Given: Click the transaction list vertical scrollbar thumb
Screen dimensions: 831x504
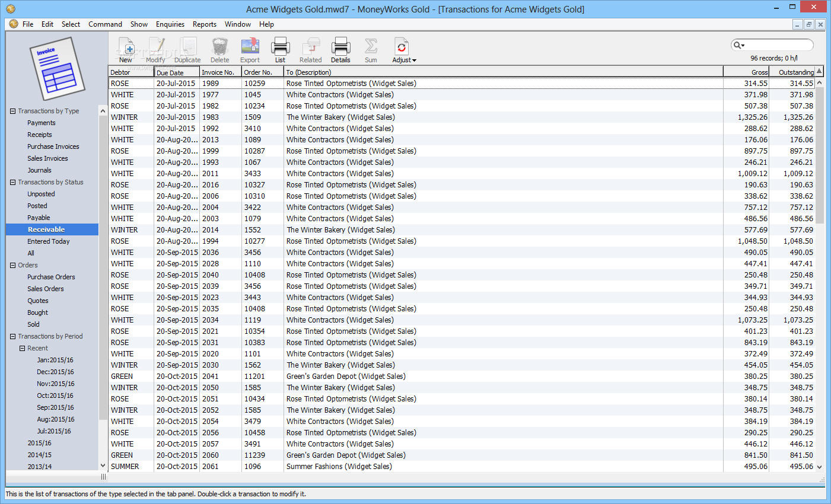Looking at the screenshot, I should tap(820, 155).
